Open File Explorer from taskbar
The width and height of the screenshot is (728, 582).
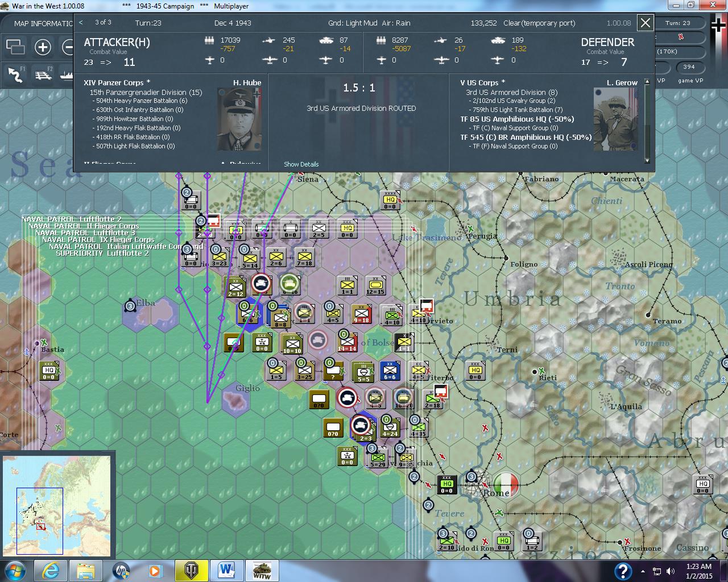tap(86, 571)
